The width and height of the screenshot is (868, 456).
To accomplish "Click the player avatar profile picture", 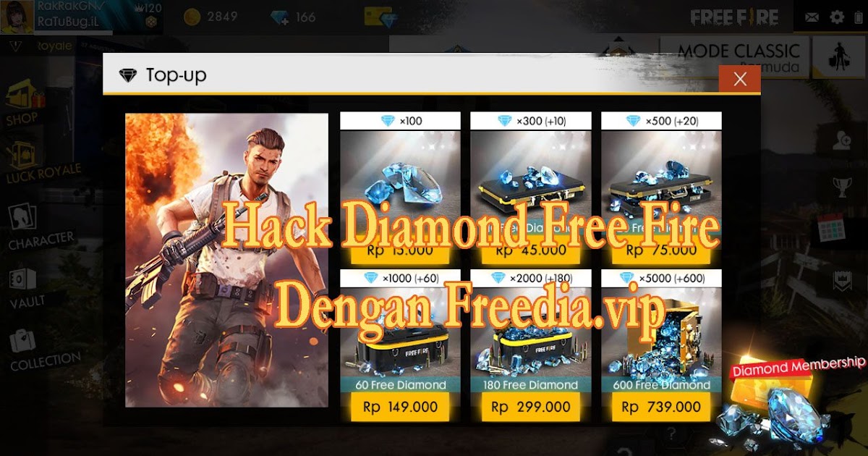I will coord(17,17).
